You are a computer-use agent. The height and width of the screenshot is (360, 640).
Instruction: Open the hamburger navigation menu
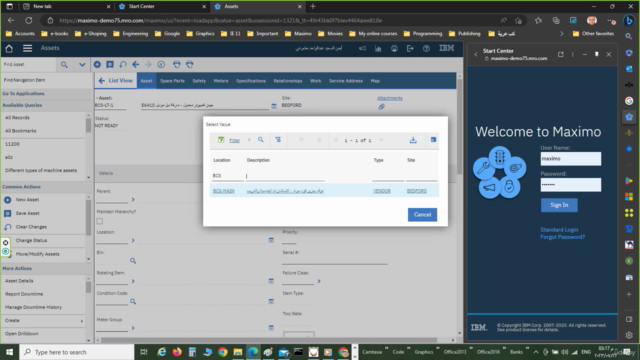click(27, 49)
